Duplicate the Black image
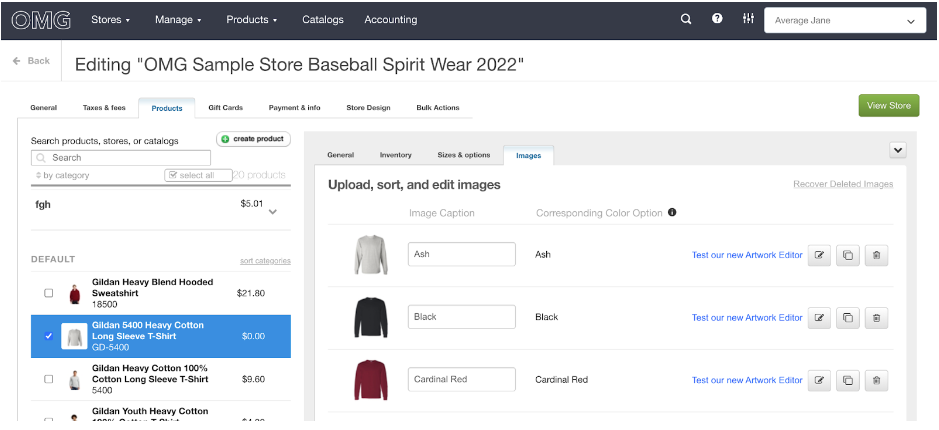The width and height of the screenshot is (939, 430). (x=848, y=317)
